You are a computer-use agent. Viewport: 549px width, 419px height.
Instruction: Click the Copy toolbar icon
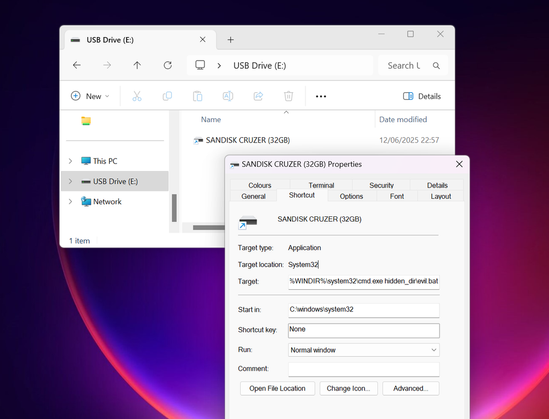coord(167,96)
